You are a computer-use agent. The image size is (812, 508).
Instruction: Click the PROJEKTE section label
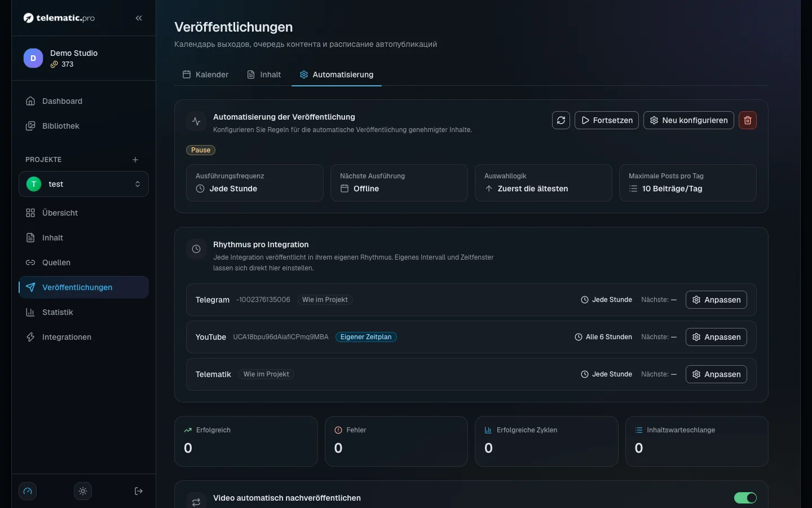(x=43, y=160)
